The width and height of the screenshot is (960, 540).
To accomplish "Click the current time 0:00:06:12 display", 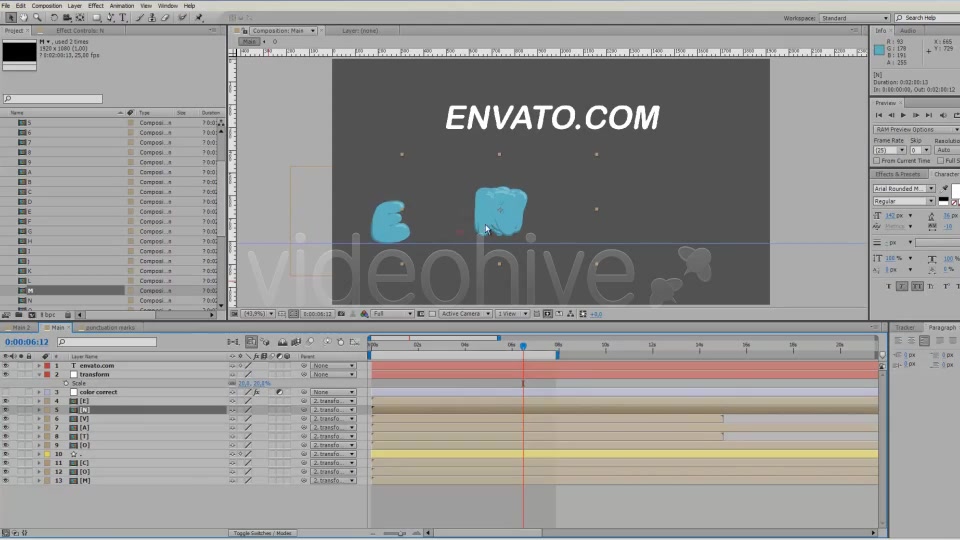I will [x=26, y=342].
